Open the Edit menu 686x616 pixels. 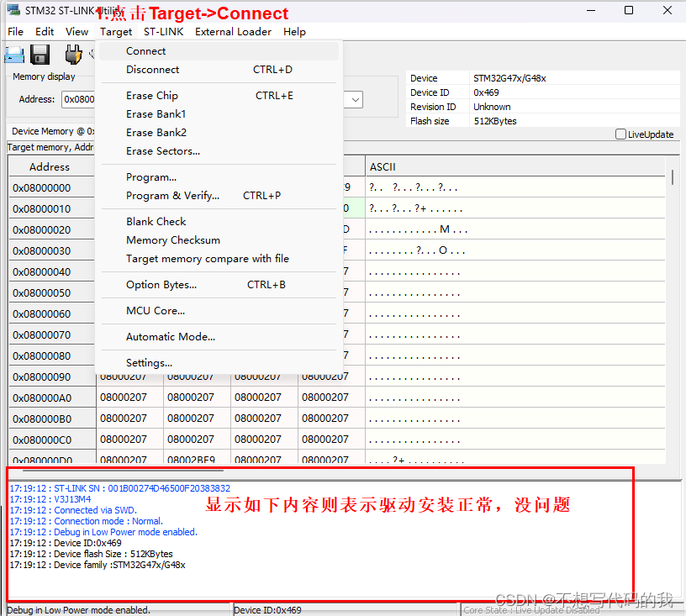pos(45,32)
